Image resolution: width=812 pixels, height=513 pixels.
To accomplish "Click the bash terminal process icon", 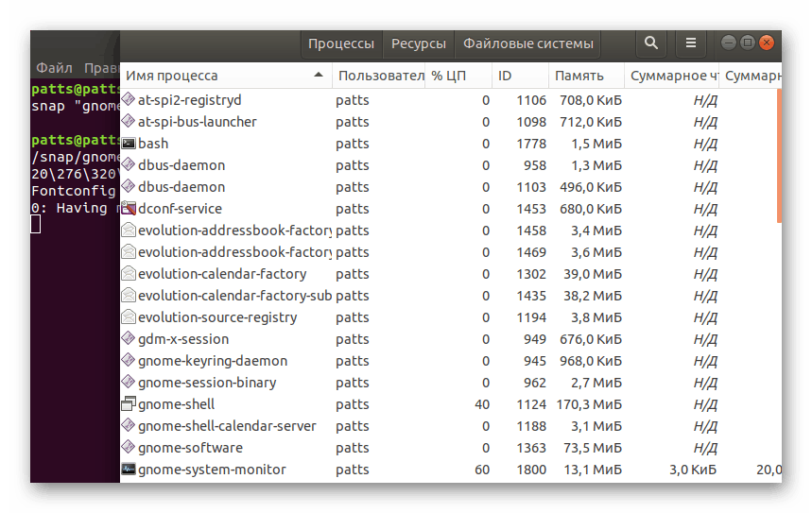I will 129,144.
